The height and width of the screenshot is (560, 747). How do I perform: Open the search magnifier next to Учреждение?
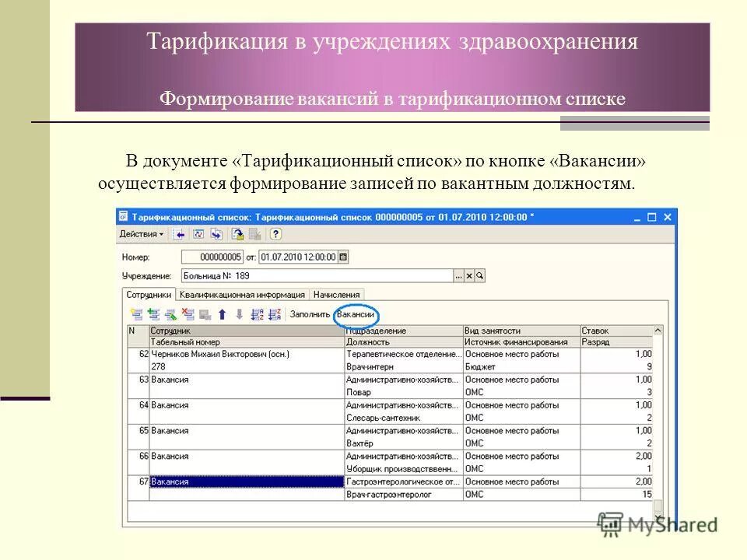tap(478, 275)
